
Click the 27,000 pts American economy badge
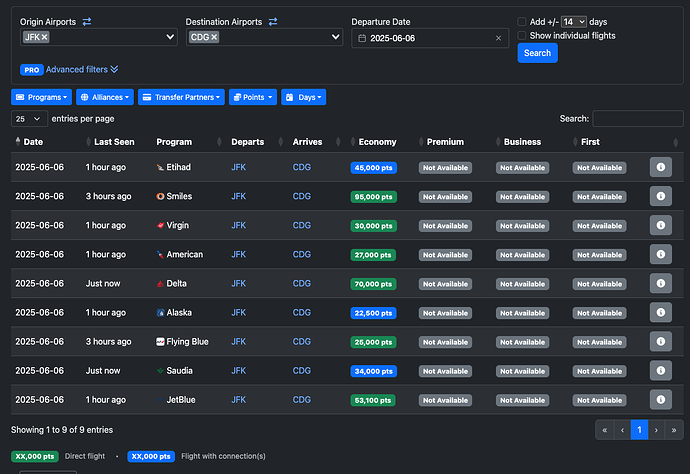pos(373,255)
